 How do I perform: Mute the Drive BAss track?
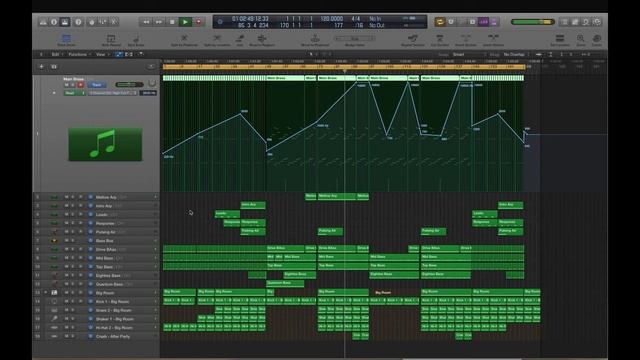click(x=67, y=249)
